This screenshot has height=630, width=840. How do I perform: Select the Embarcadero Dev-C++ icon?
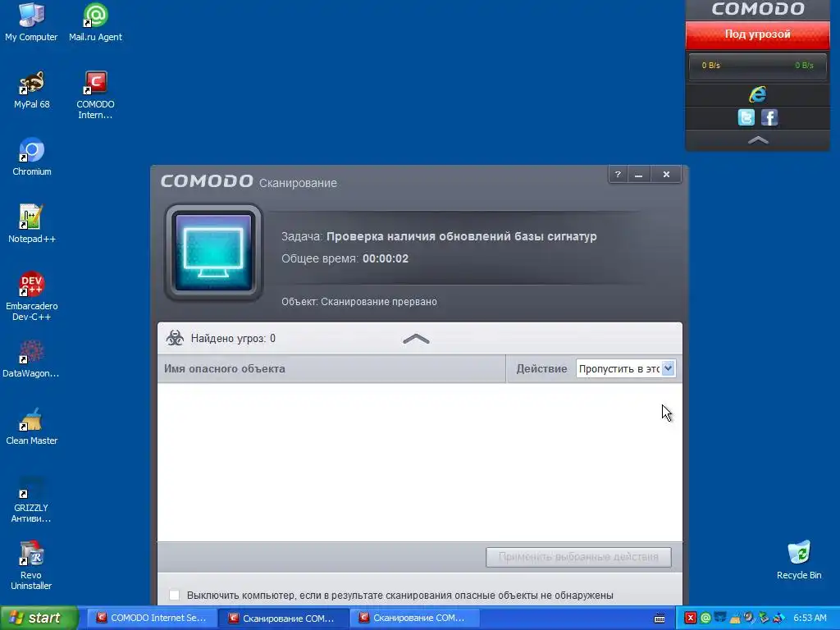pos(32,296)
